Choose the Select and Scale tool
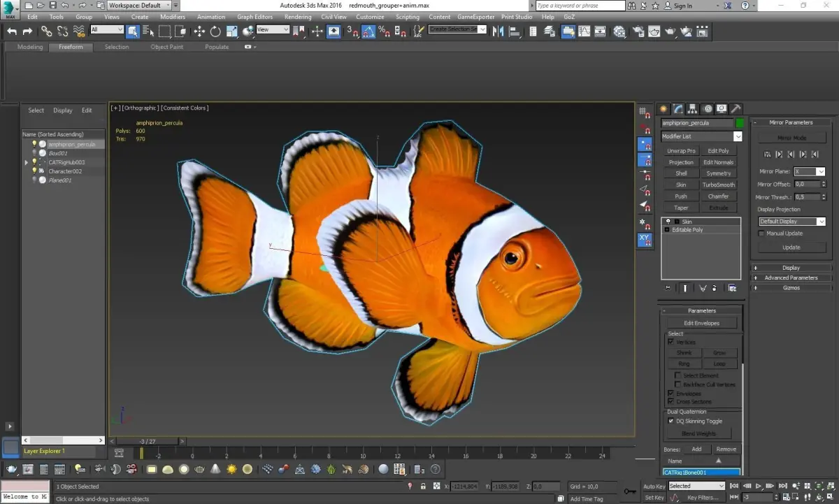 coord(231,31)
